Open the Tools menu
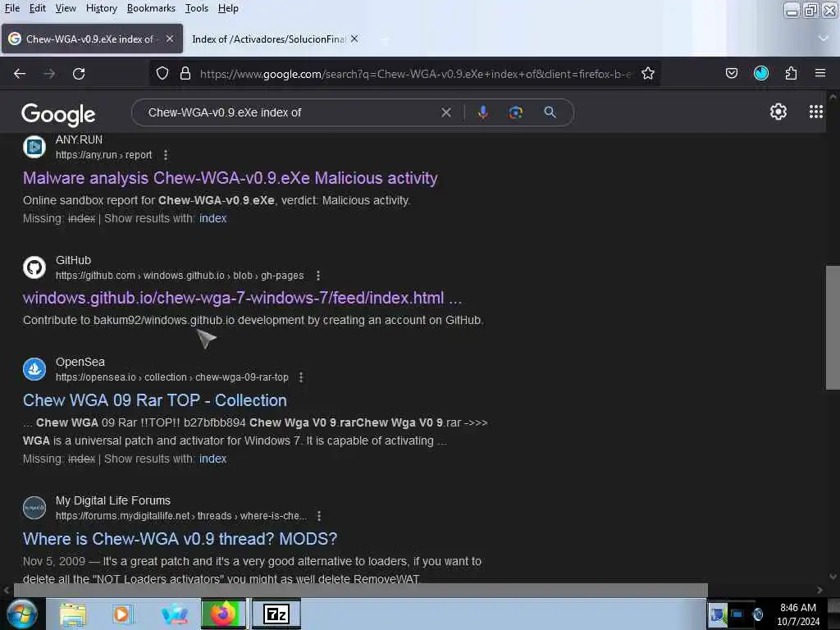 coord(197,8)
